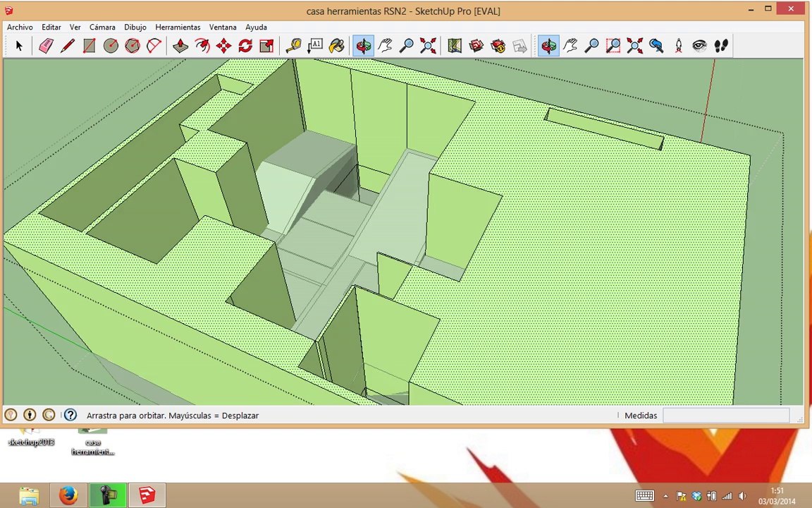Toggle the Instructor help question icon
Image resolution: width=812 pixels, height=508 pixels.
pyautogui.click(x=70, y=415)
